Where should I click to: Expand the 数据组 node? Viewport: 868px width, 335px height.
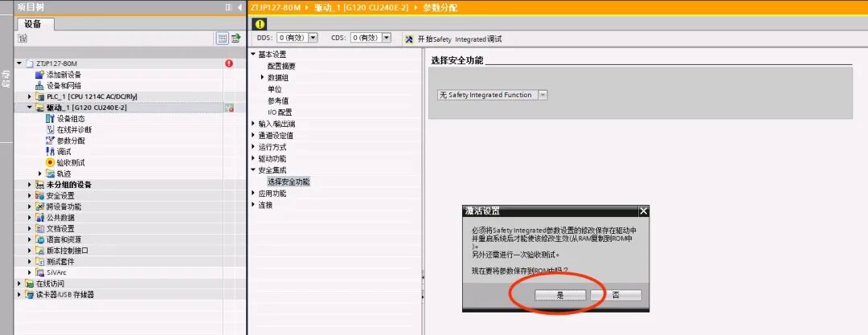point(262,77)
